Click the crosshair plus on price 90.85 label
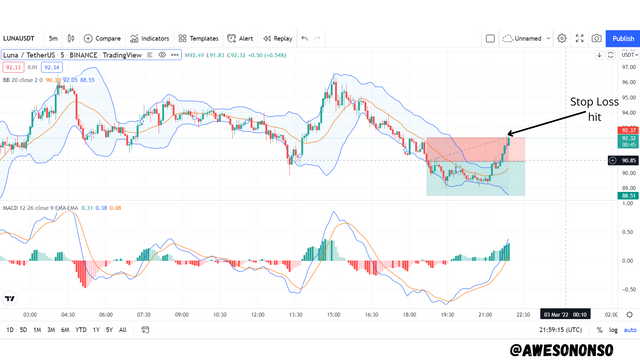This screenshot has height=360, width=640. point(613,160)
